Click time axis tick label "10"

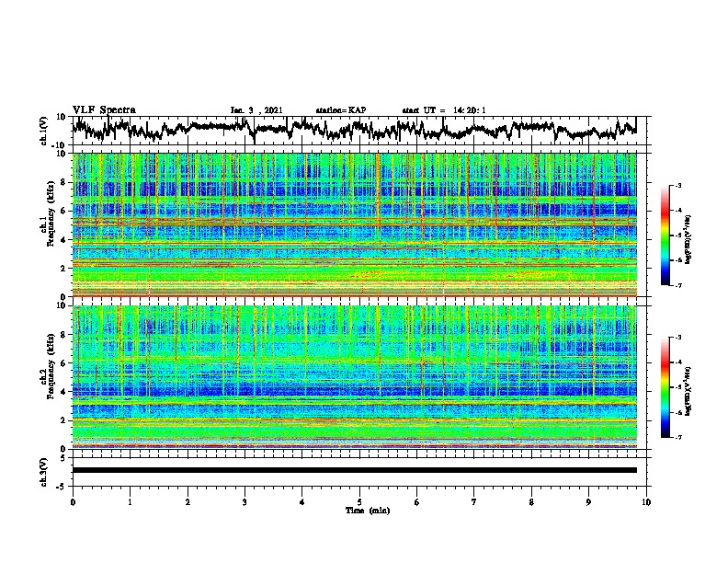[646, 502]
